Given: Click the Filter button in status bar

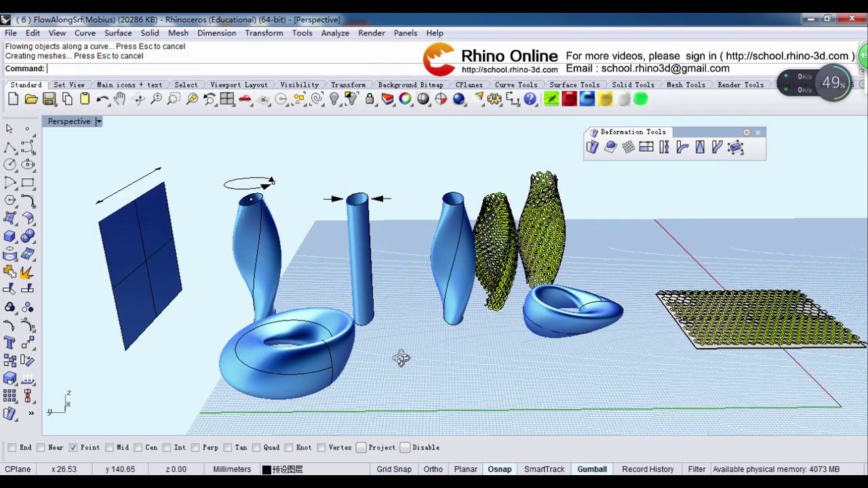Looking at the screenshot, I should coord(696,469).
